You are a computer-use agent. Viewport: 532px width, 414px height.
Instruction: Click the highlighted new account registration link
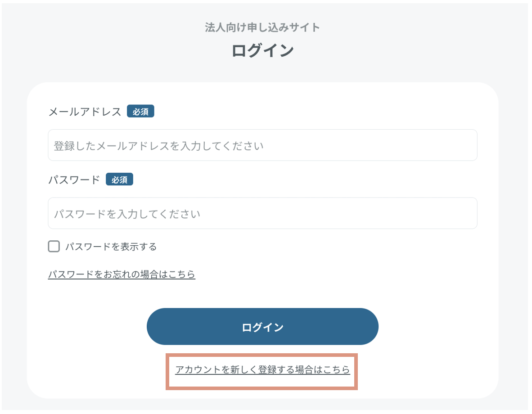point(262,371)
